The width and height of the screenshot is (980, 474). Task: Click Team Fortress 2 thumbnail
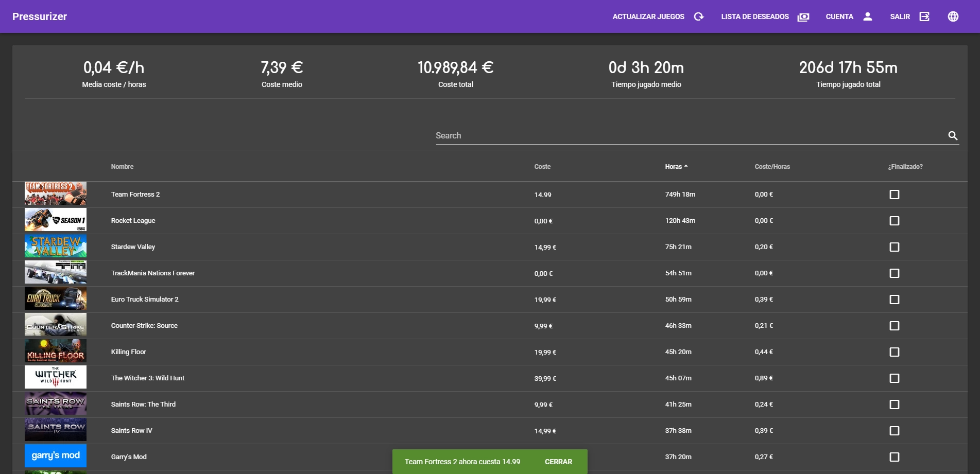click(x=56, y=194)
